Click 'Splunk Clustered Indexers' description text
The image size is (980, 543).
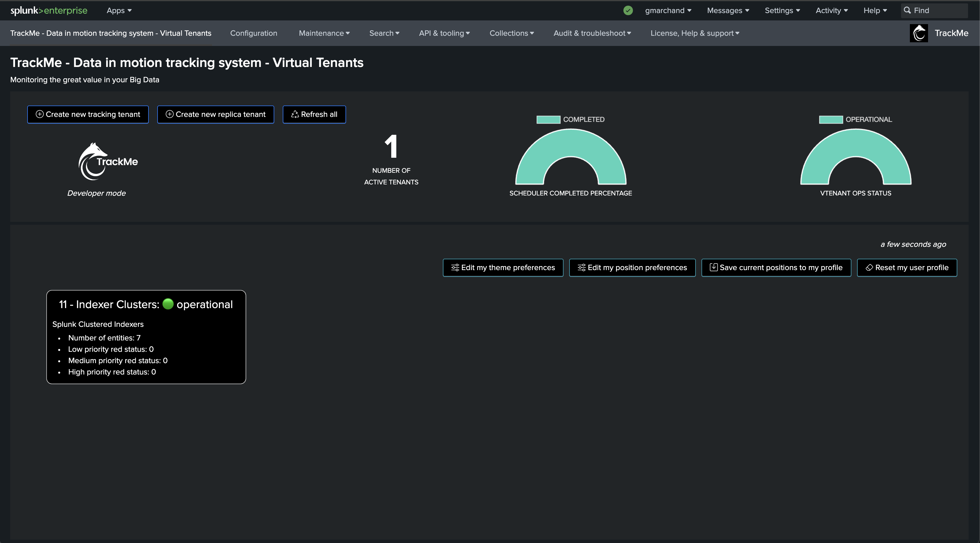click(x=98, y=324)
